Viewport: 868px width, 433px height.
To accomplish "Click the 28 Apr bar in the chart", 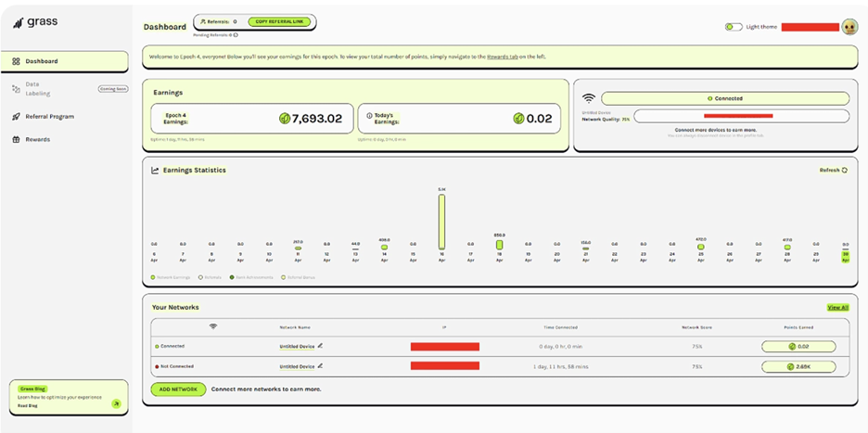I will [x=787, y=247].
